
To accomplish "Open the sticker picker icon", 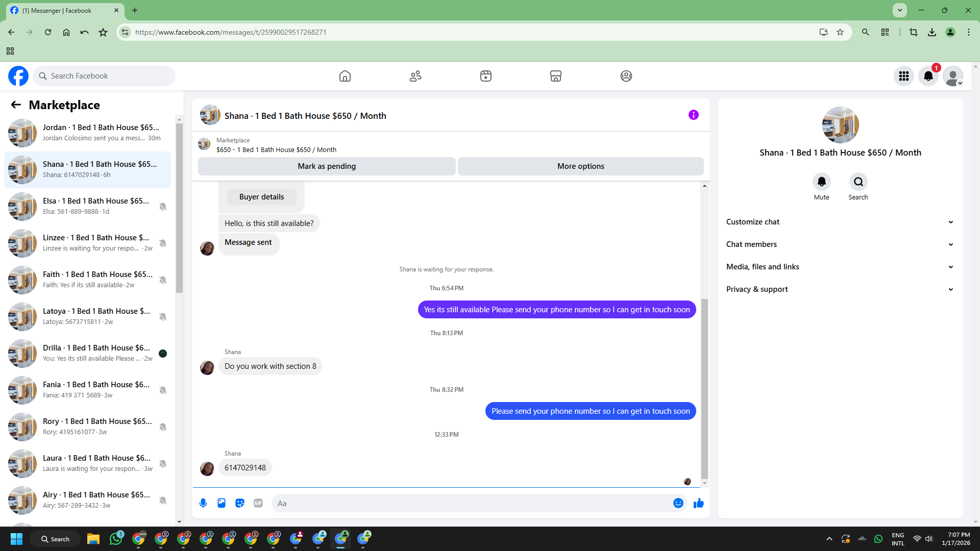I will (240, 503).
